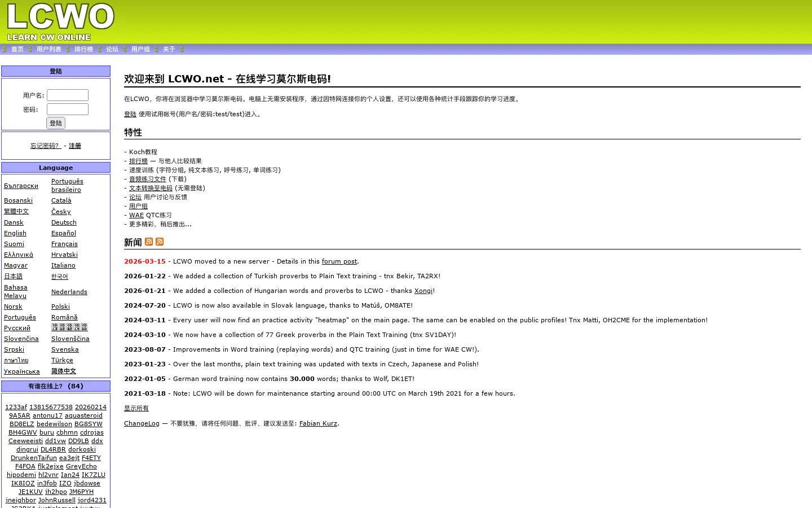Switch language to Français

[x=64, y=244]
